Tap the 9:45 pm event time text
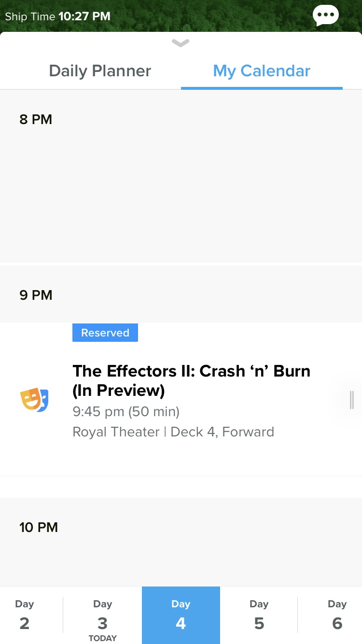Image resolution: width=362 pixels, height=644 pixels. click(x=126, y=412)
